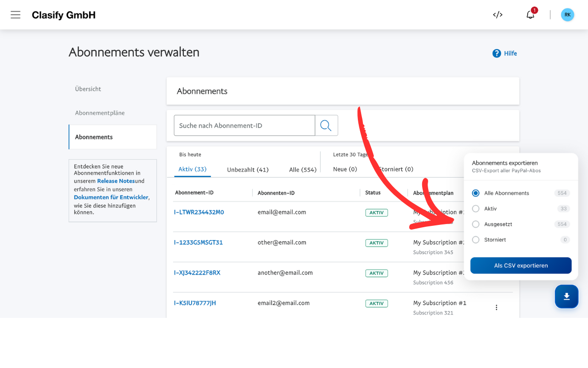
Task: Click subscriber other@email.com
Action: tap(282, 242)
